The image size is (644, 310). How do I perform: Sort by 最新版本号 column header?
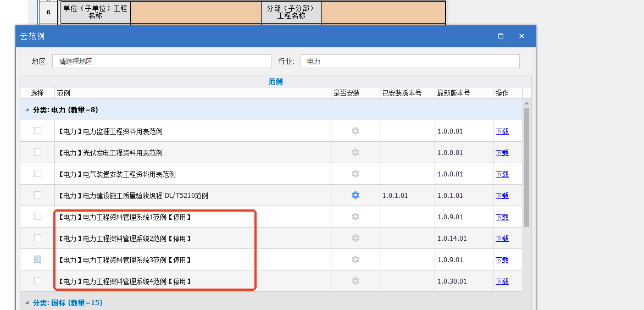click(453, 93)
